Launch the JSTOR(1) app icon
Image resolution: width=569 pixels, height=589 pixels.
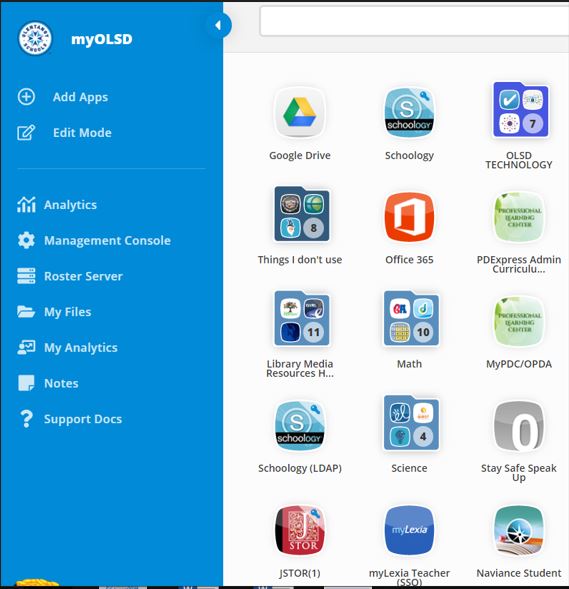point(300,530)
